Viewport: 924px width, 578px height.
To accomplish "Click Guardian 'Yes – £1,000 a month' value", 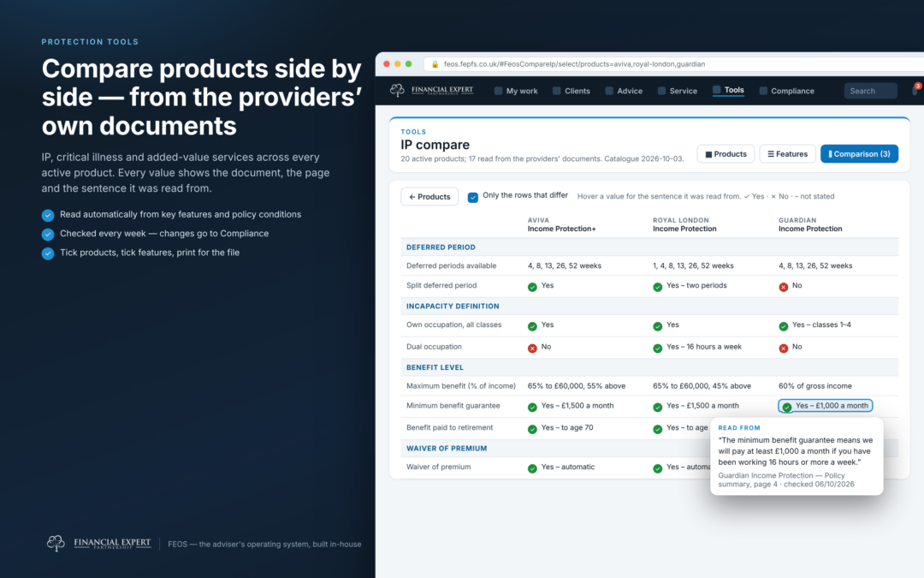I will coord(825,406).
